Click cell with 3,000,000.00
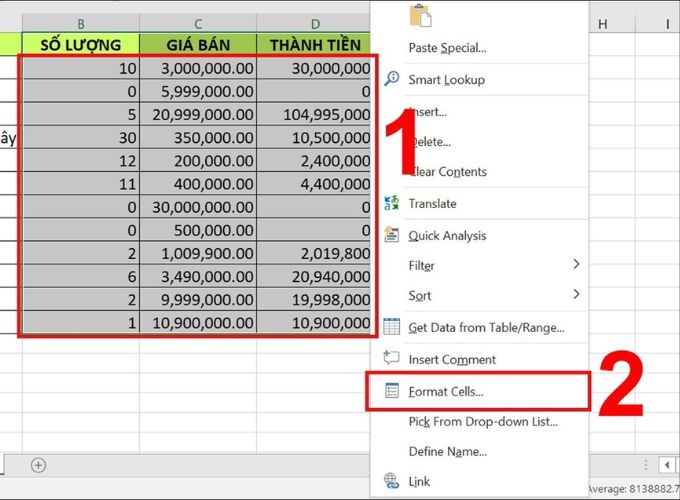Screen dimensions: 680x500 pyautogui.click(x=198, y=68)
